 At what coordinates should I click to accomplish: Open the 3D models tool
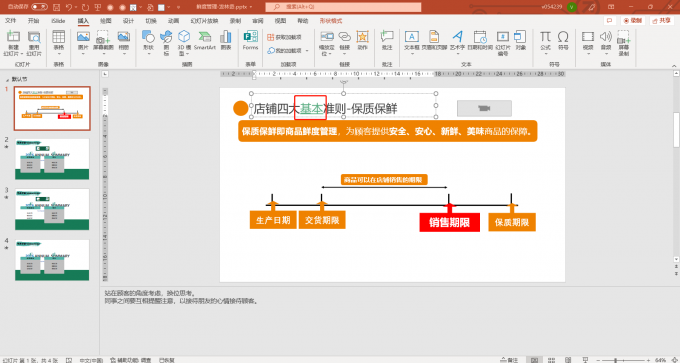[x=184, y=43]
